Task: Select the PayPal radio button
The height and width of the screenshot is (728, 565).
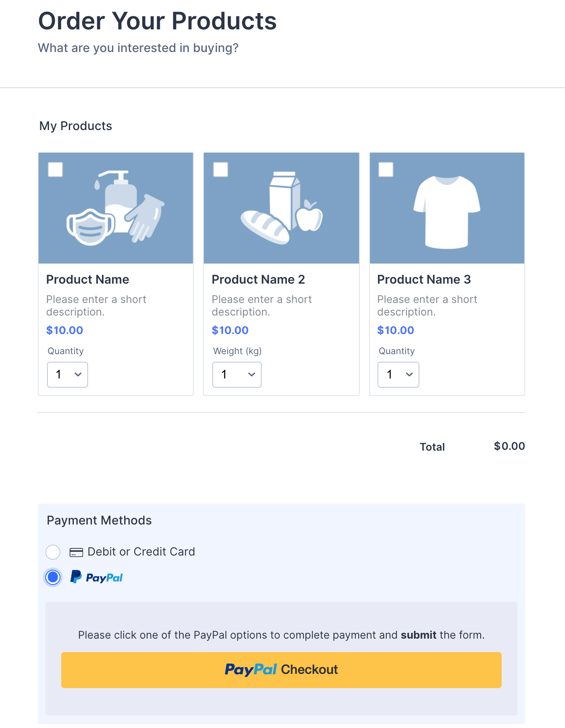Action: coord(53,577)
